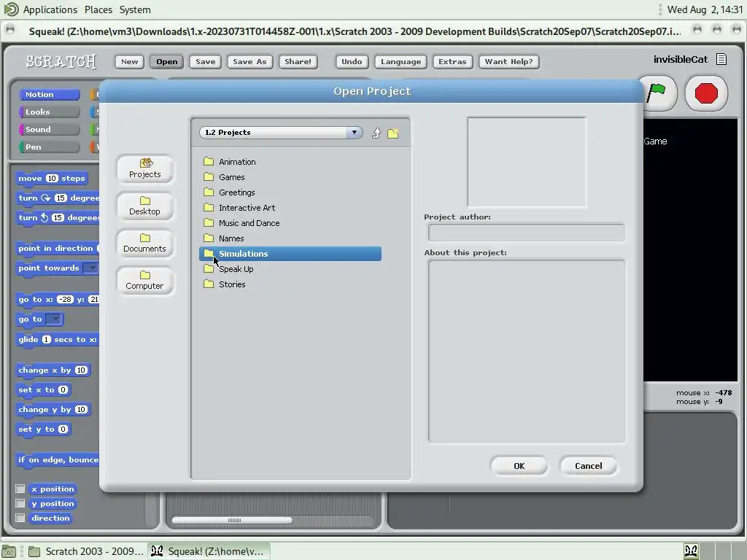This screenshot has width=747, height=560.
Task: Toggle the x position checkbox
Action: coord(20,489)
